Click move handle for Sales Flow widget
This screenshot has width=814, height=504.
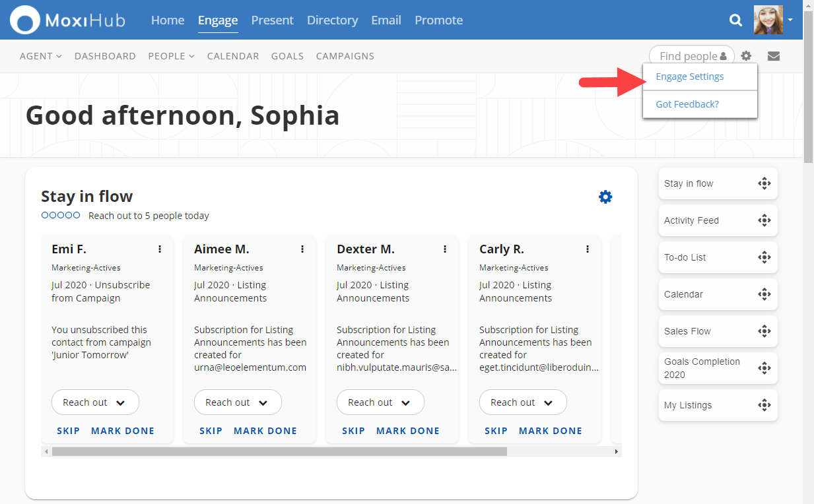764,331
